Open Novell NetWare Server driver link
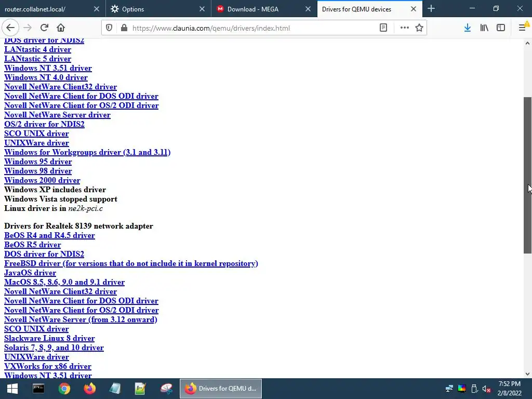This screenshot has width=532, height=399. point(57,115)
